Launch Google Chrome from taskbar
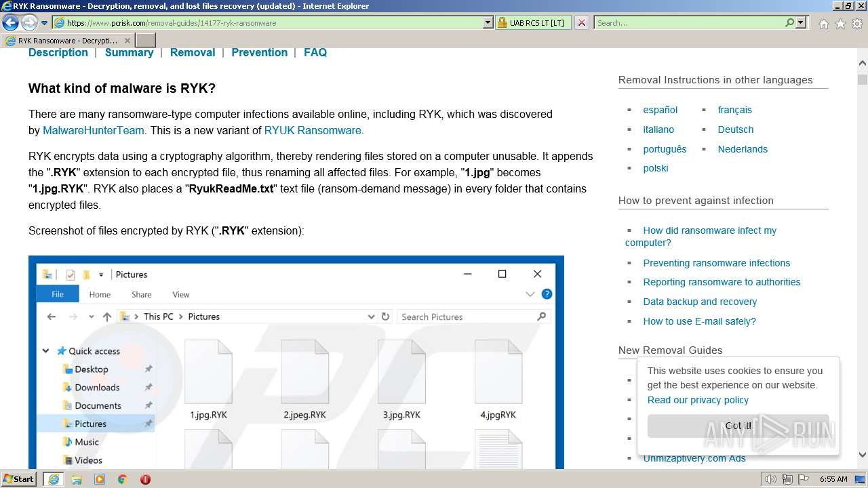The image size is (868, 488). tap(122, 479)
